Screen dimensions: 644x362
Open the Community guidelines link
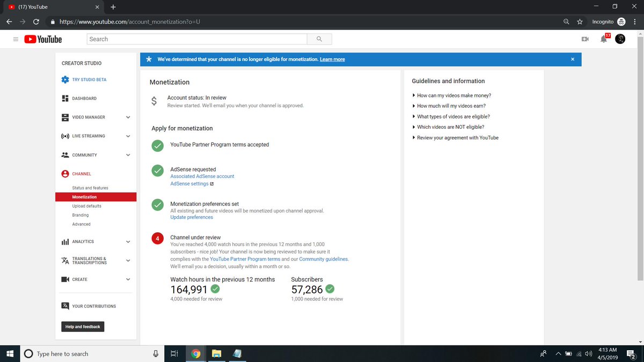[324, 259]
